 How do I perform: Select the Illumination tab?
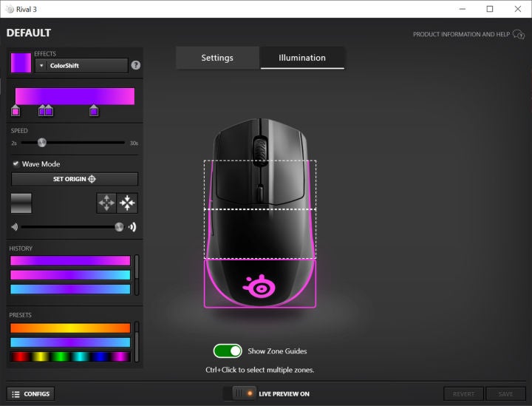click(302, 58)
